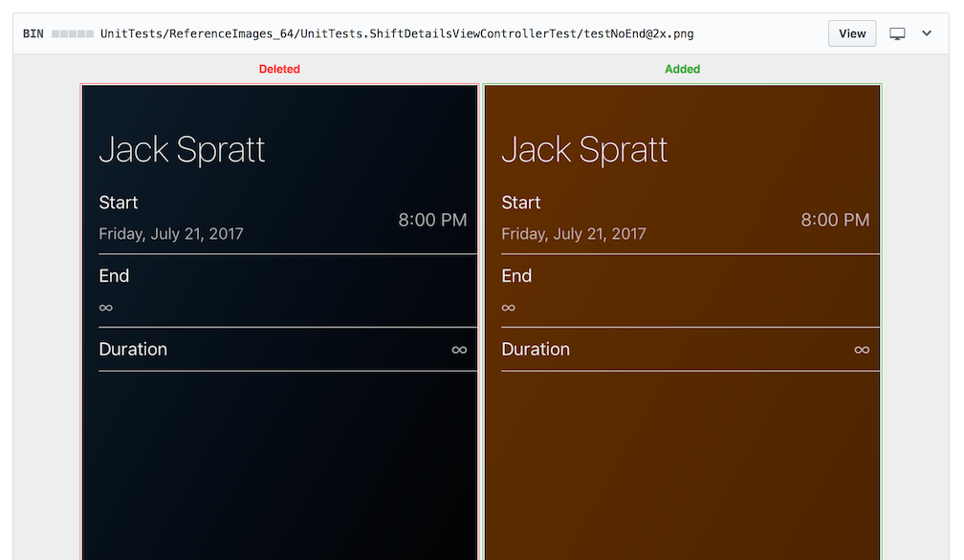
Task: Click End infinity symbol in deleted image
Action: coord(106,308)
